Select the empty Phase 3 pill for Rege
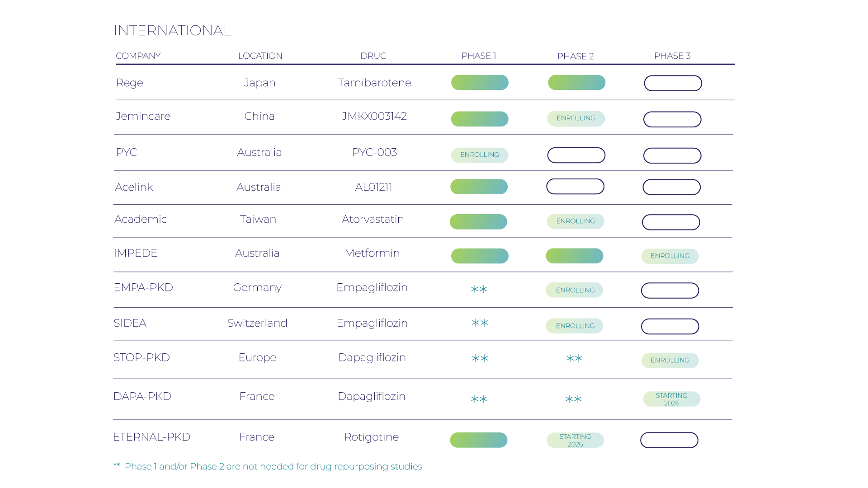868x488 pixels. tap(673, 83)
